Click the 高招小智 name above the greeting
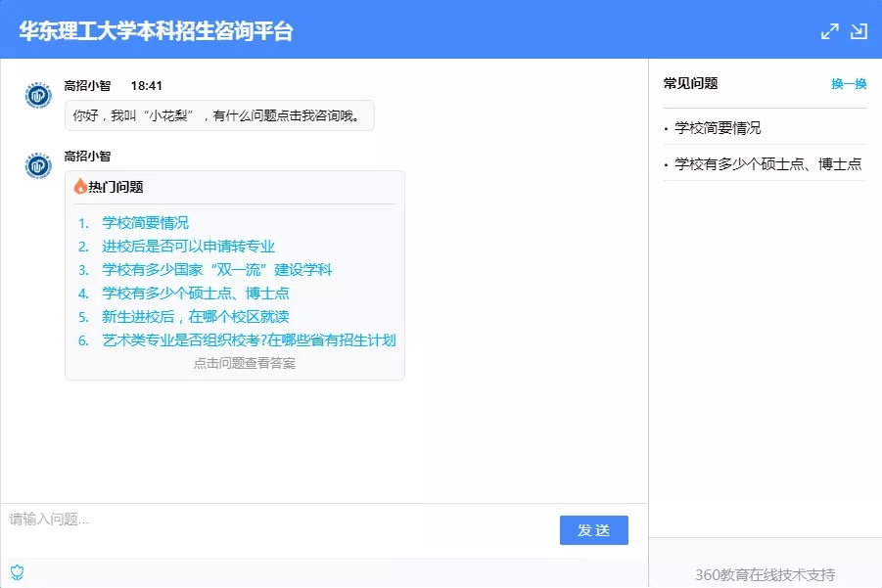Screen dimensions: 882x588 (87, 86)
